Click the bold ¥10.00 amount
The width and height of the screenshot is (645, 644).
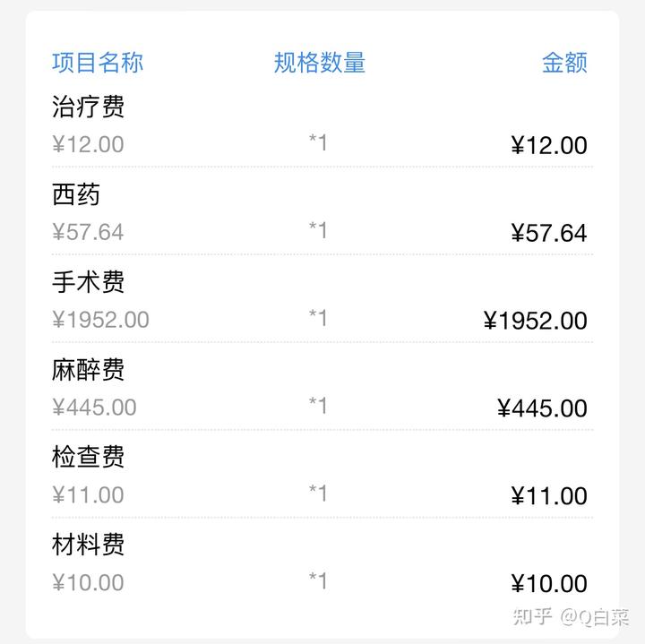pos(549,584)
